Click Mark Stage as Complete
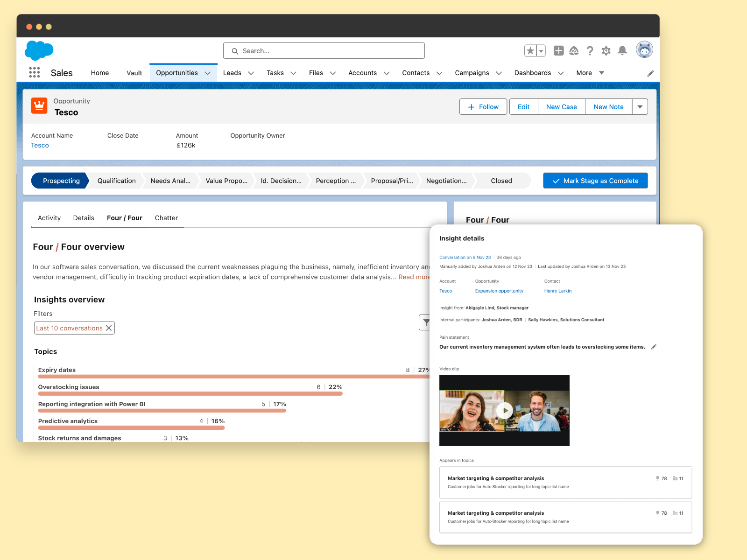Image resolution: width=747 pixels, height=560 pixels. pyautogui.click(x=595, y=181)
